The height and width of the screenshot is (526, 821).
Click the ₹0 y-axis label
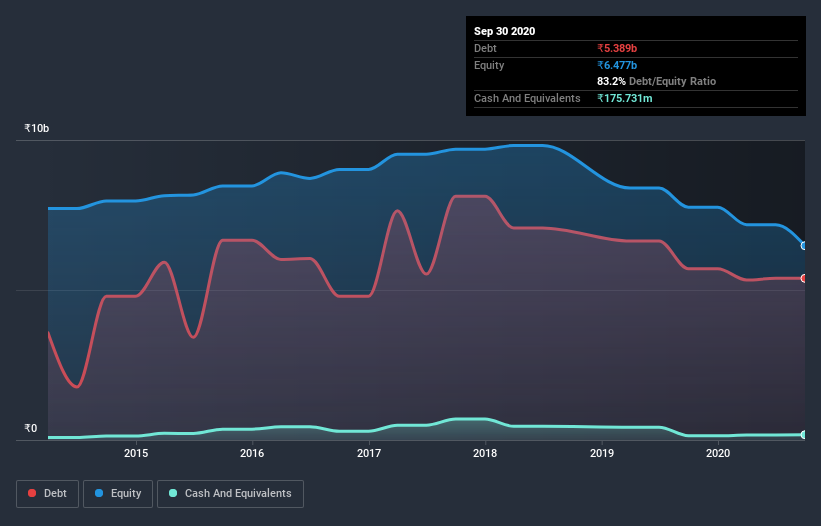pos(31,428)
